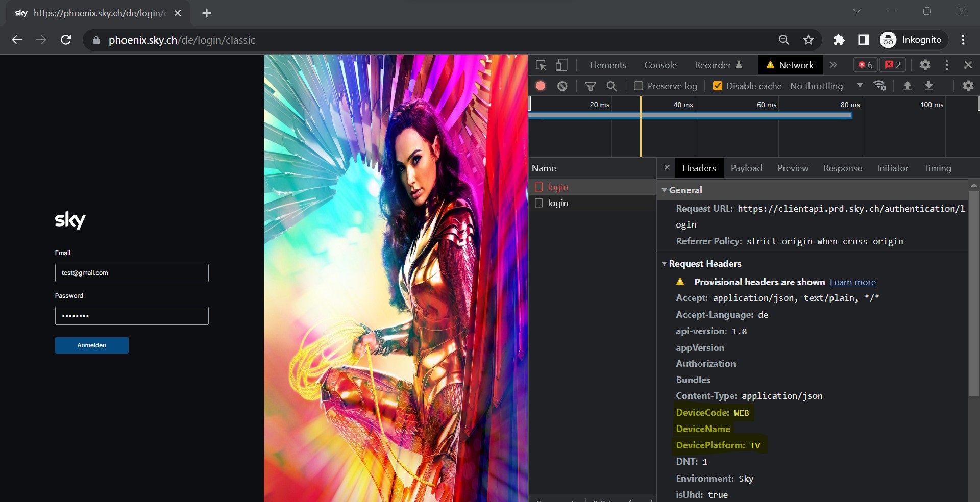Select the DeviceCode: WEB header text
The height and width of the screenshot is (502, 980).
[713, 412]
